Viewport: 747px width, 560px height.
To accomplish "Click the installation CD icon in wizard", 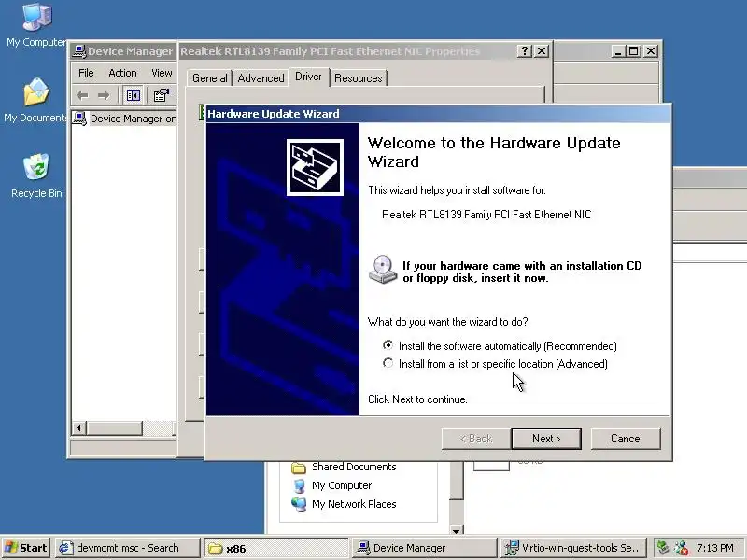I will (x=383, y=270).
